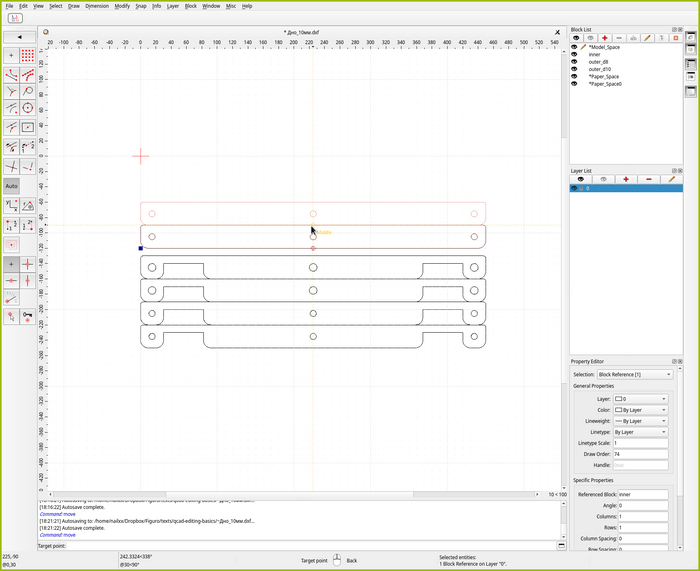
Task: Click the Auto snap button
Action: click(x=11, y=186)
